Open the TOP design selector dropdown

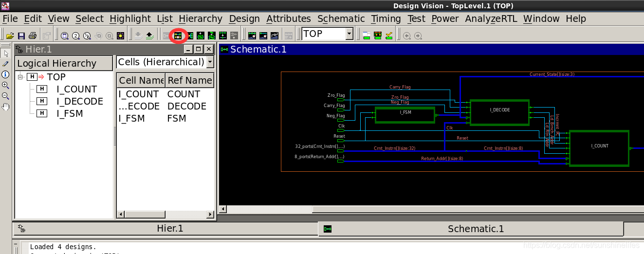pyautogui.click(x=349, y=34)
